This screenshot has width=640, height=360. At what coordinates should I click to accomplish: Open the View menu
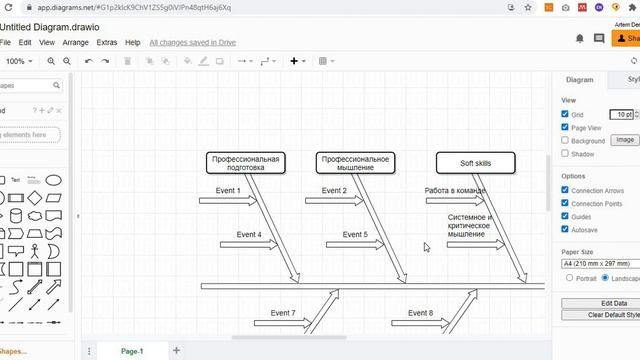[x=47, y=42]
